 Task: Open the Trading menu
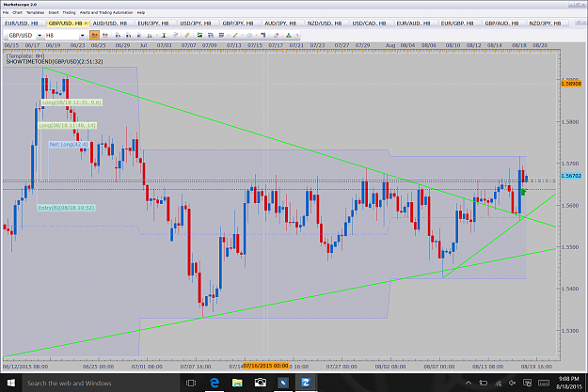point(69,12)
